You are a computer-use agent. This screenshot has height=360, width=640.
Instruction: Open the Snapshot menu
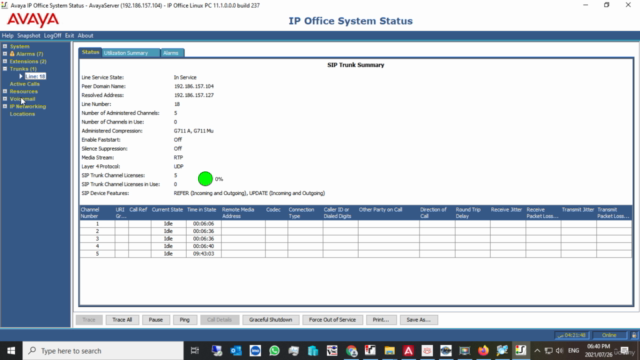29,36
